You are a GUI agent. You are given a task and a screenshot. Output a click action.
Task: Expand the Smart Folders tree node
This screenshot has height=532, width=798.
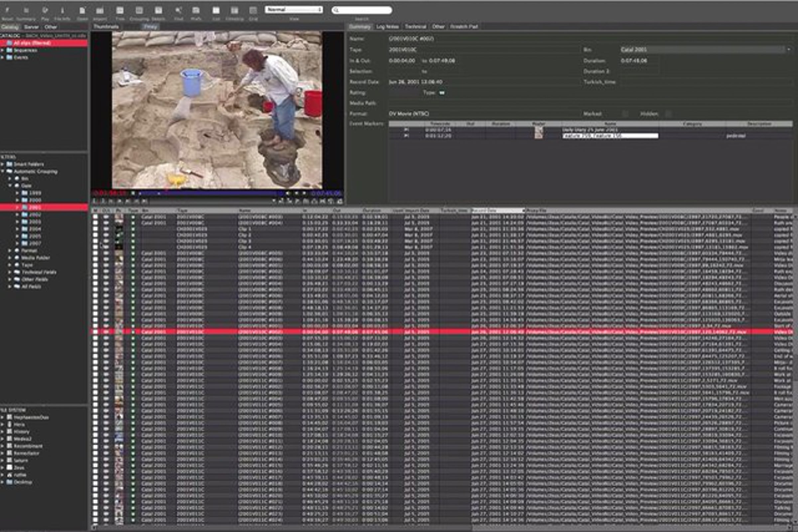pyautogui.click(x=3, y=164)
